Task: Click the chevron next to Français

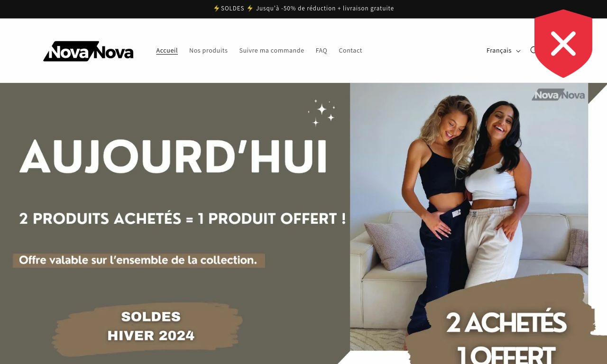Action: pos(518,51)
